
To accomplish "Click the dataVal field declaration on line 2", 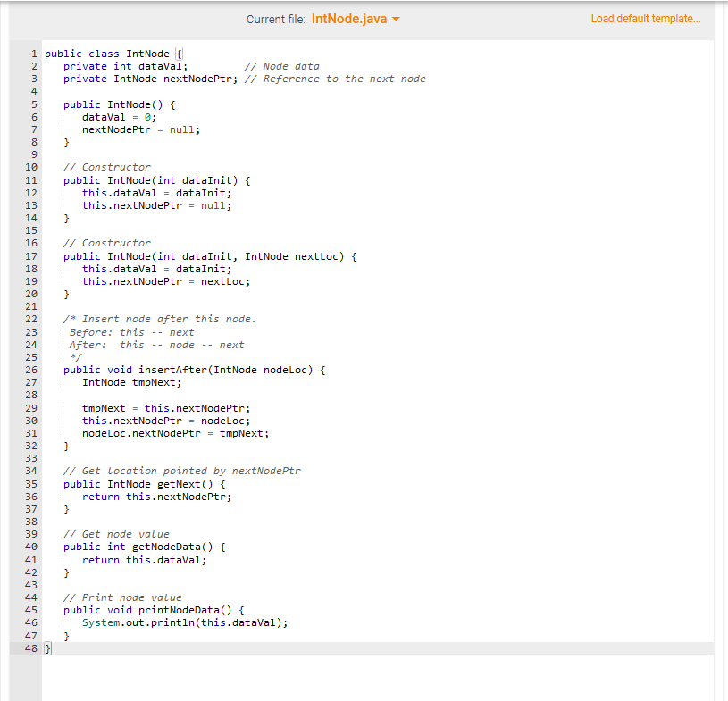I will coord(123,65).
